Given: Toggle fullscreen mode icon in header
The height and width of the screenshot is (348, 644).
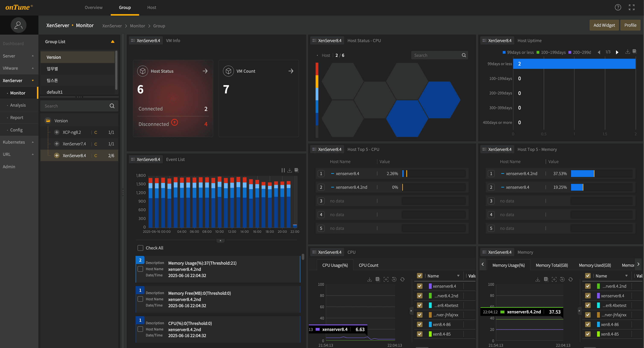Looking at the screenshot, I should (x=631, y=7).
